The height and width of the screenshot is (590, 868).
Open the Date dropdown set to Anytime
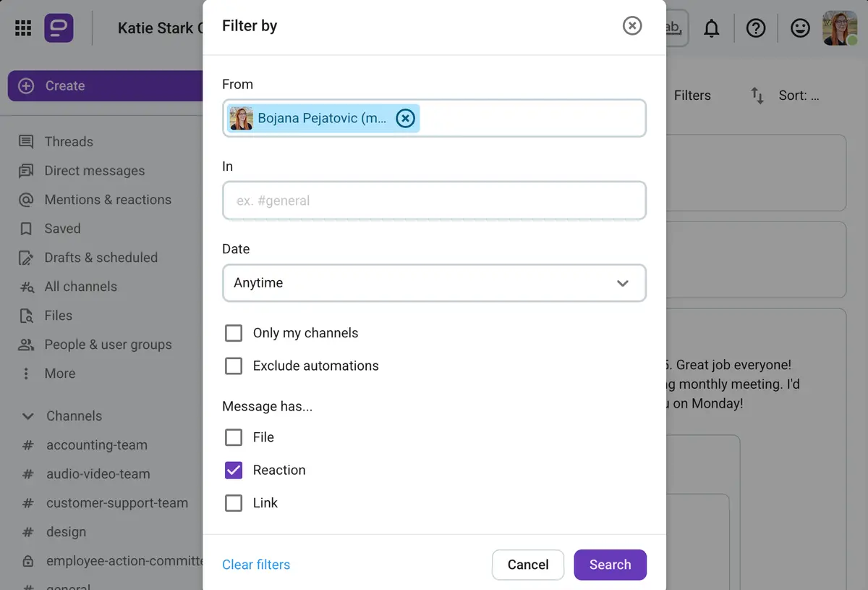(434, 284)
